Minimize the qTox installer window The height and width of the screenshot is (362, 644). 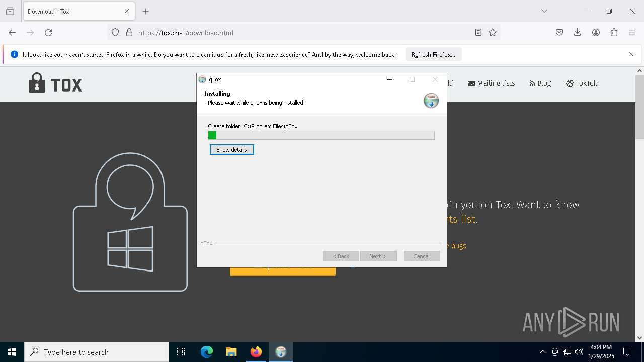[x=389, y=79]
